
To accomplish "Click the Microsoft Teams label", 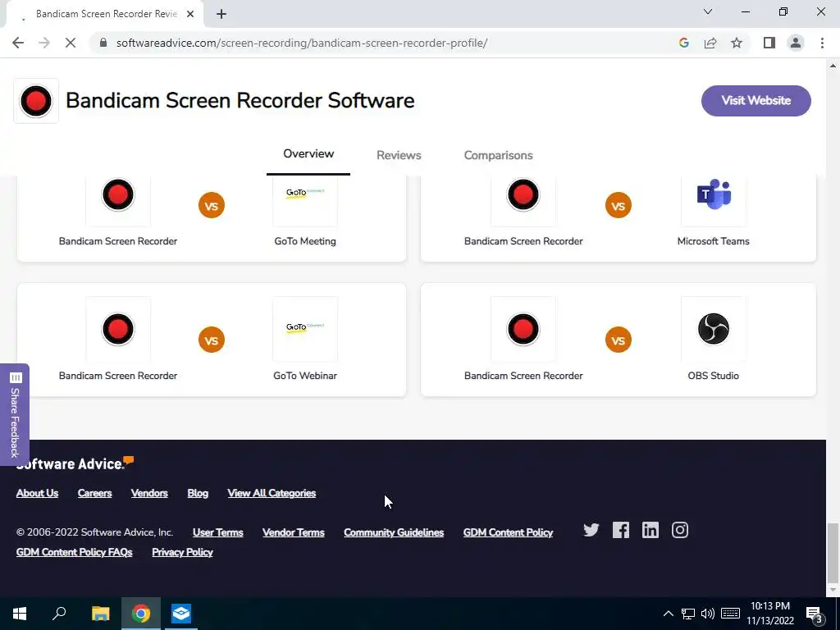I will point(713,241).
